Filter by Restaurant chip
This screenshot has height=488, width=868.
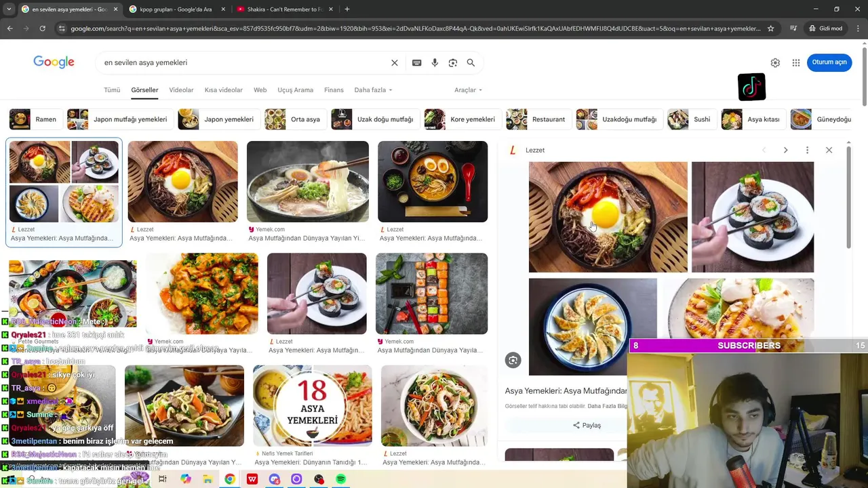tap(538, 119)
